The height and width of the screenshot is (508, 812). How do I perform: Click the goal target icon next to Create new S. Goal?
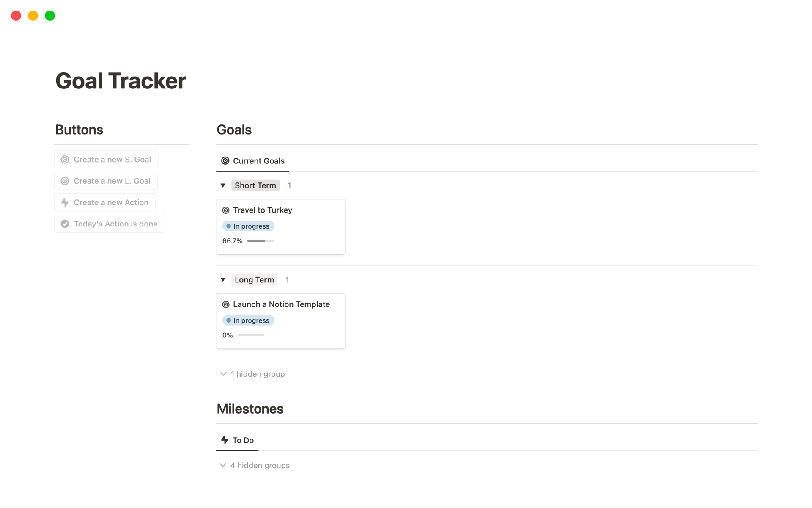(x=64, y=159)
